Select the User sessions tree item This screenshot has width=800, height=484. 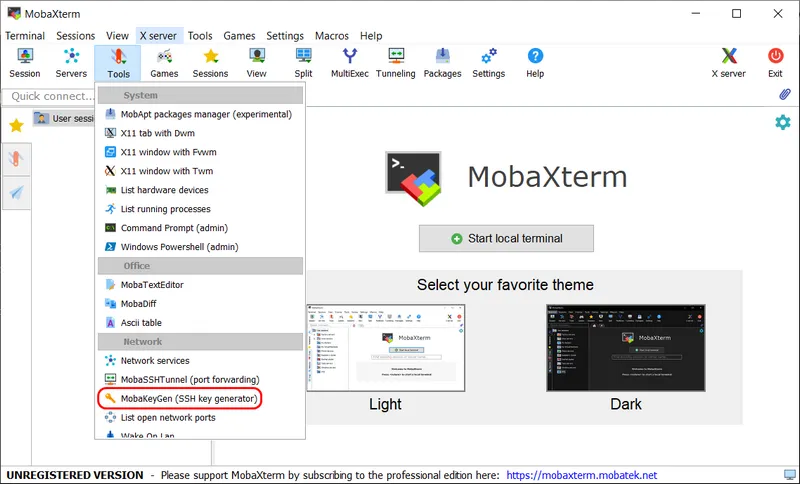coord(64,118)
